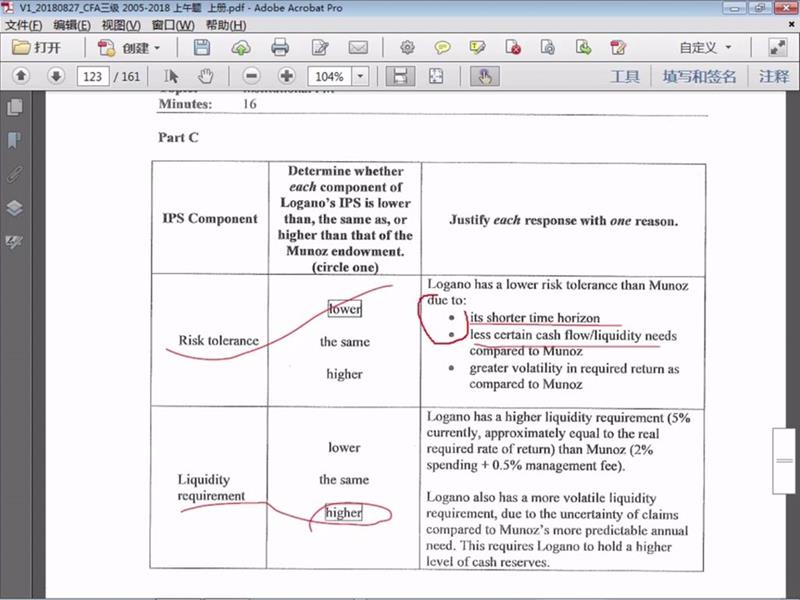Choose the Select text cursor tool
Viewport: 800px width, 600px height.
tap(171, 77)
